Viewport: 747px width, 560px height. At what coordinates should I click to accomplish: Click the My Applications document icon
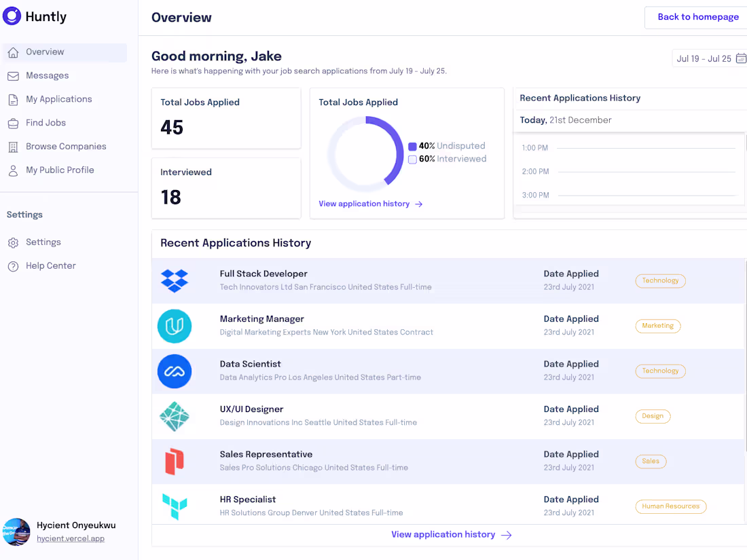click(13, 100)
